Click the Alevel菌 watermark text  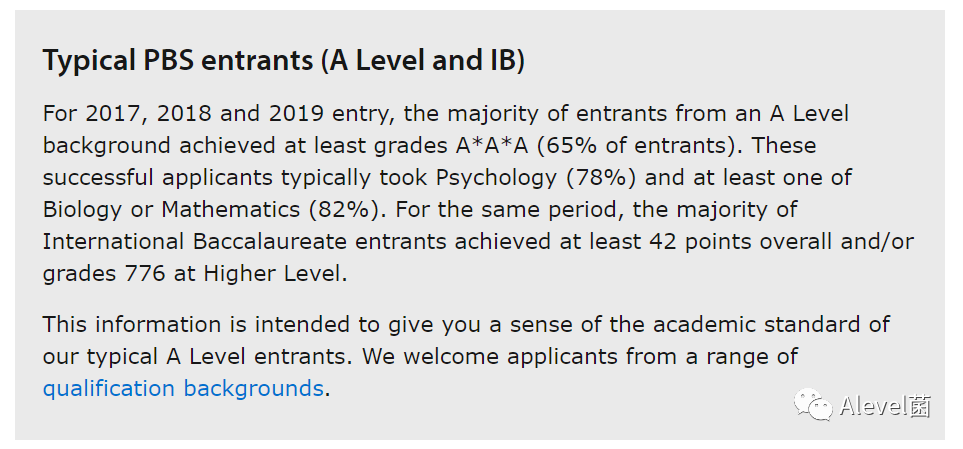885,406
